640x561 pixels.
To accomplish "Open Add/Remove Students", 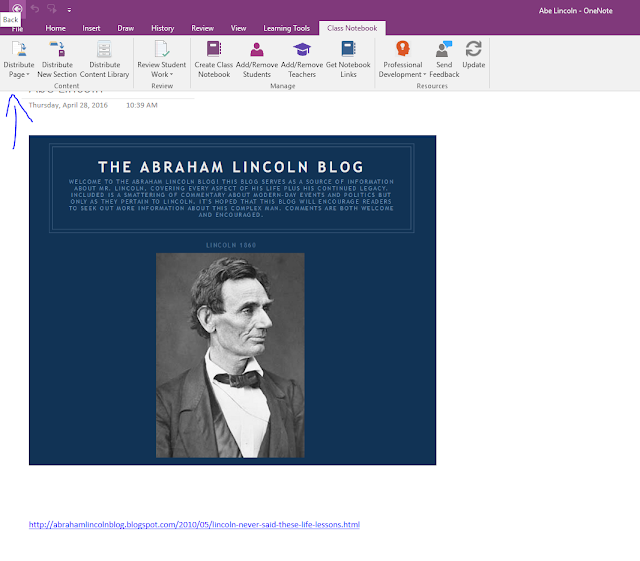I will click(x=257, y=59).
